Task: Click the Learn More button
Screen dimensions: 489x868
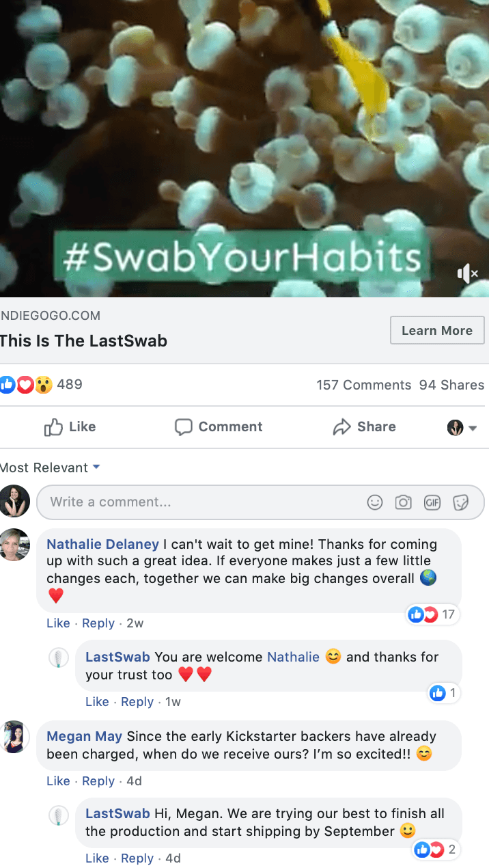Action: pos(437,331)
